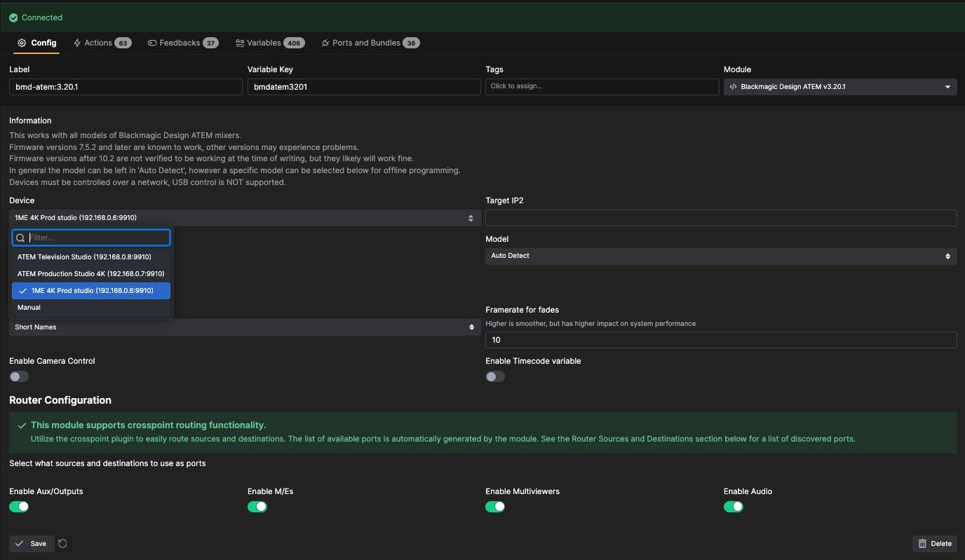Click the green Connected status check icon
Image resolution: width=965 pixels, height=560 pixels.
point(13,18)
